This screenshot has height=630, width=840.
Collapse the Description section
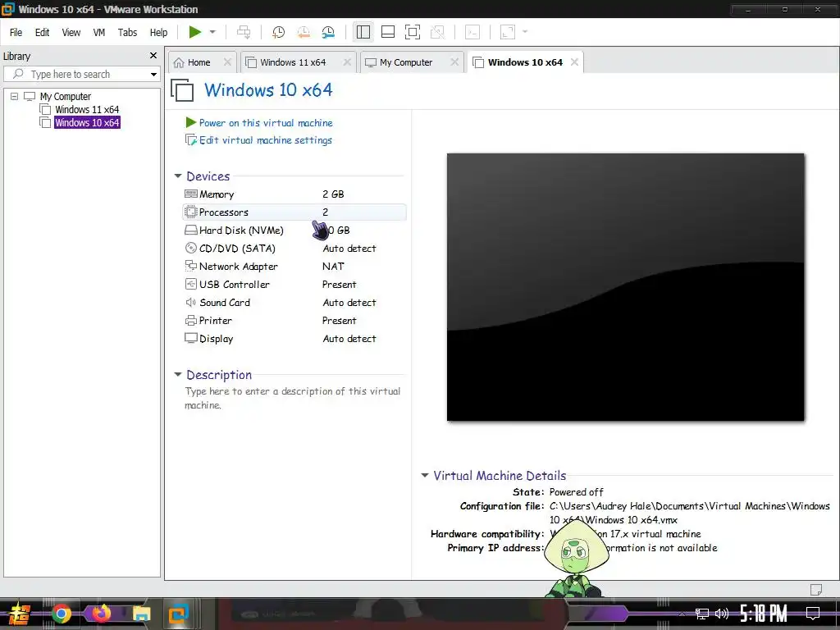(x=178, y=374)
